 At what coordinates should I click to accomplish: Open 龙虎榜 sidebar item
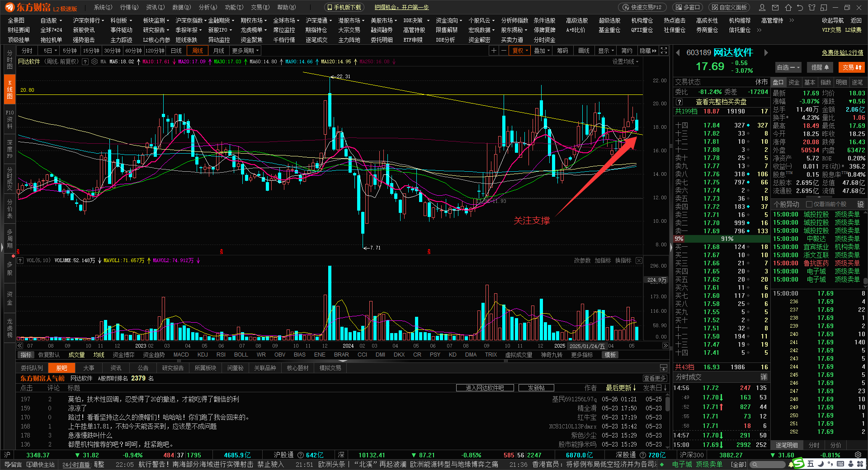click(x=9, y=328)
